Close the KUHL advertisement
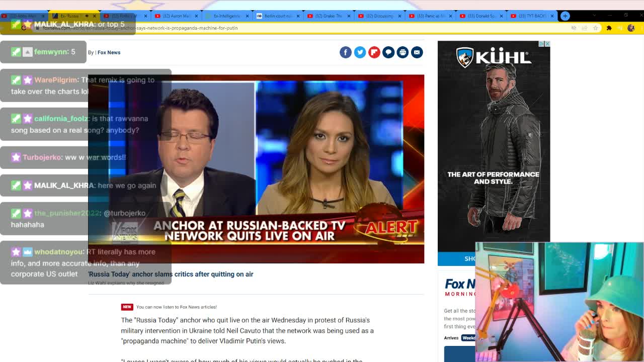The height and width of the screenshot is (362, 644). tap(547, 44)
